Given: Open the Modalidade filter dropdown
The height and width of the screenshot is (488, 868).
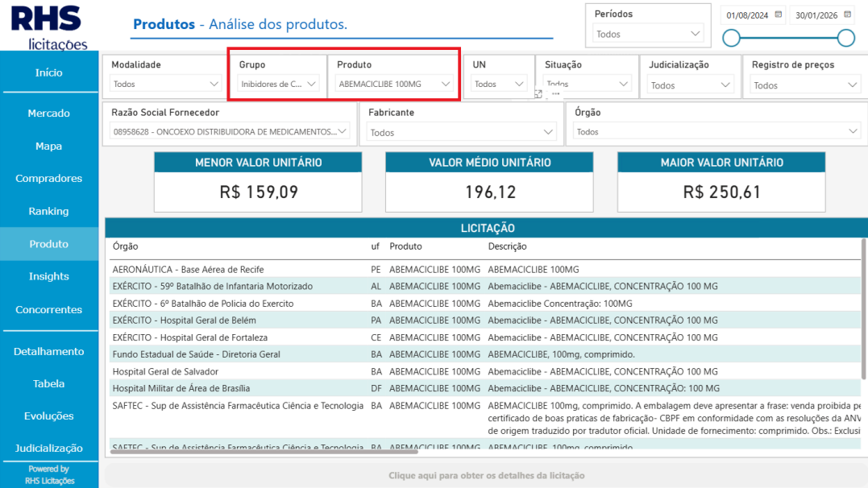Looking at the screenshot, I should click(x=165, y=84).
